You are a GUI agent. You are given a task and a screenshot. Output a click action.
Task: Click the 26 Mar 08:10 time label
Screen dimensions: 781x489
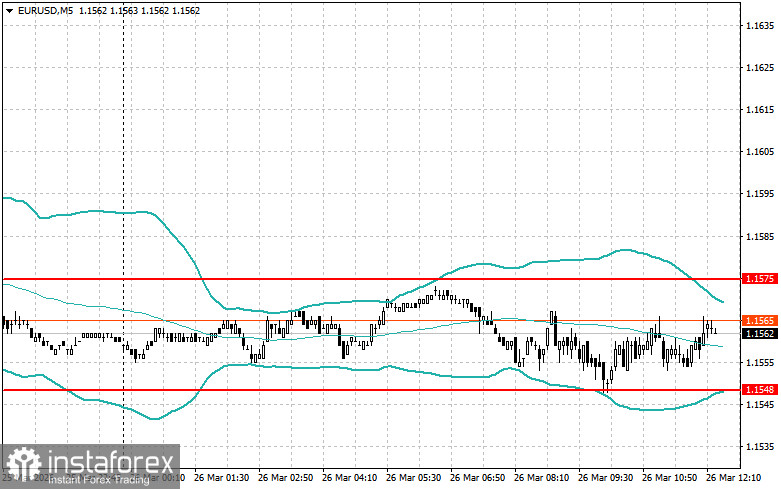click(x=541, y=478)
